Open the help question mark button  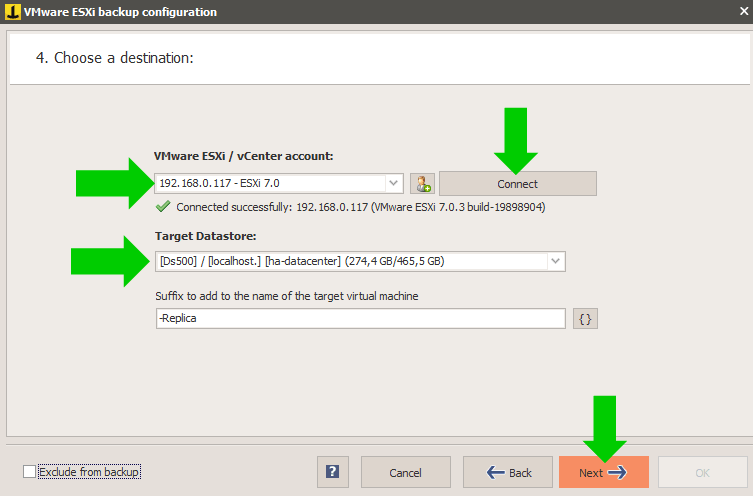(x=333, y=472)
